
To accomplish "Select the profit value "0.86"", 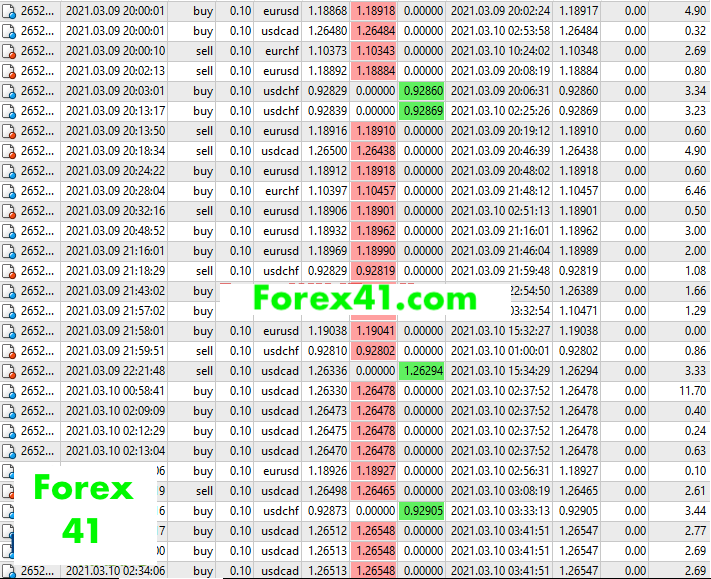I will pyautogui.click(x=695, y=351).
